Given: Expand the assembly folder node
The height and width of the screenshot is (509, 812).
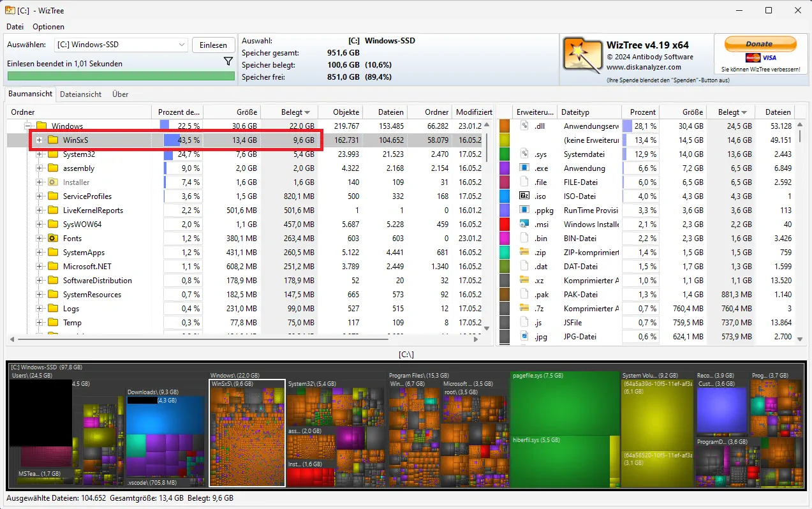Looking at the screenshot, I should [40, 168].
